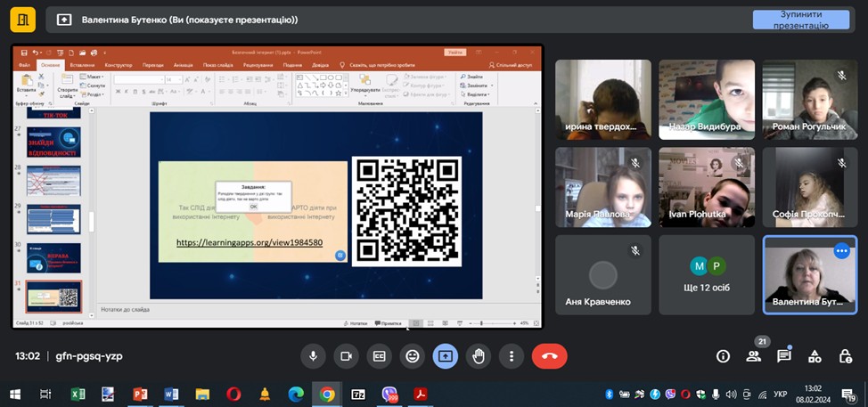Click the Нотатки button in the status bar
This screenshot has width=868, height=407.
coord(356,323)
